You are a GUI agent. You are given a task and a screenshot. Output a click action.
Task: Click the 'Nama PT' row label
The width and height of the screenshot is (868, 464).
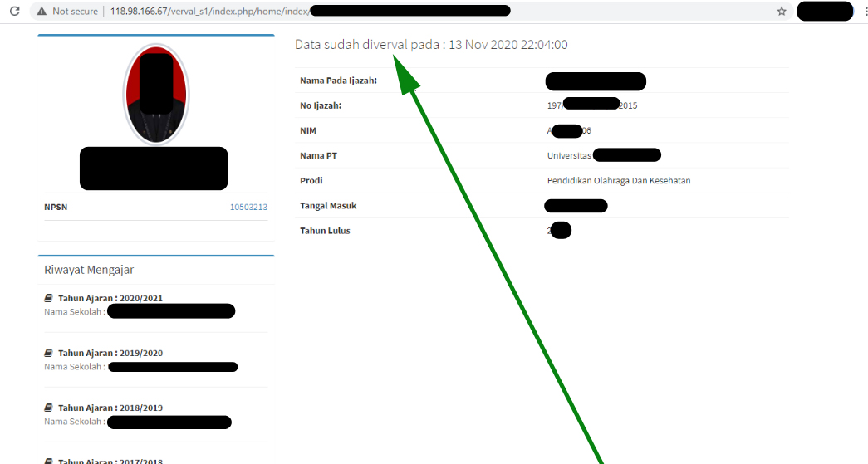318,156
